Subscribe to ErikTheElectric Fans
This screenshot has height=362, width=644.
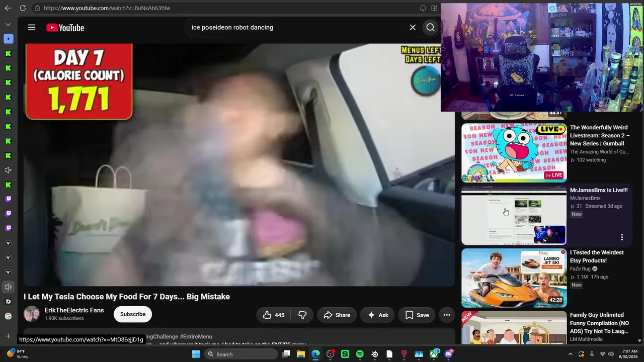[133, 314]
